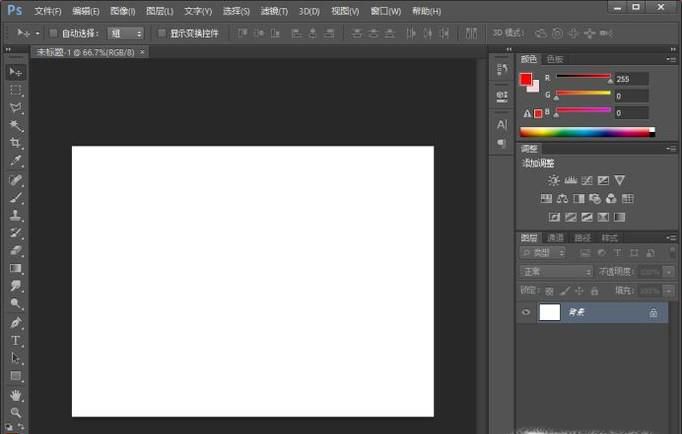This screenshot has width=682, height=434.
Task: Add a Levels adjustment
Action: (x=570, y=180)
